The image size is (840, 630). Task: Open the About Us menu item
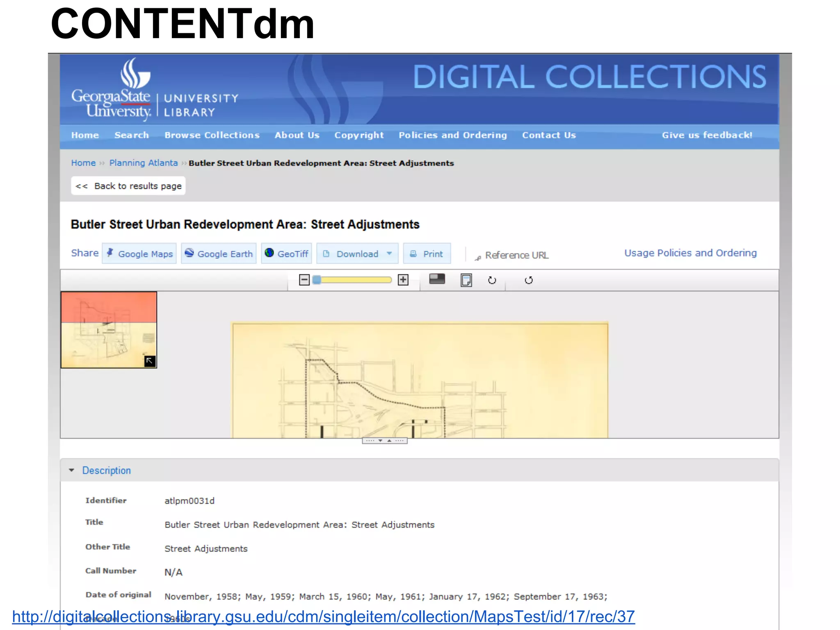coord(297,135)
